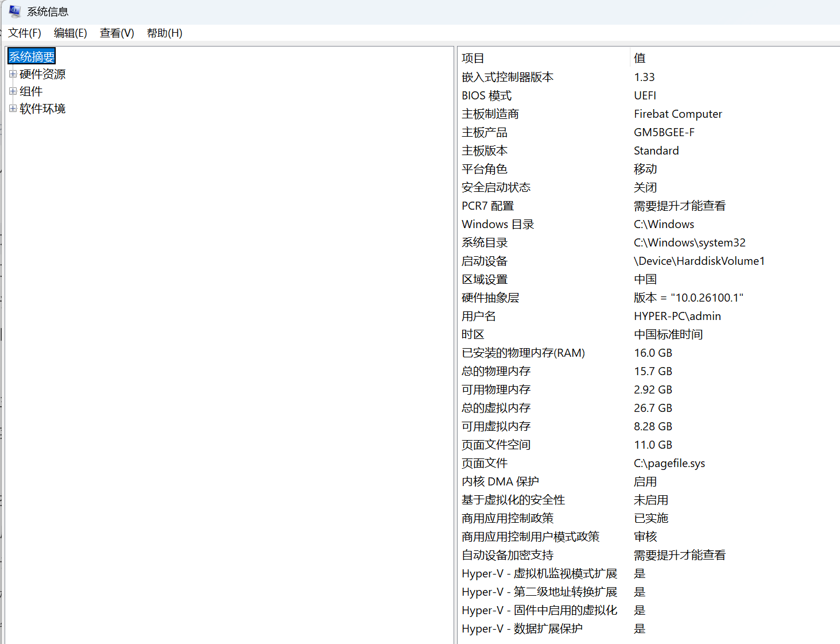Viewport: 840px width, 644px height.
Task: Select the 软件环境 tree label
Action: coord(42,109)
